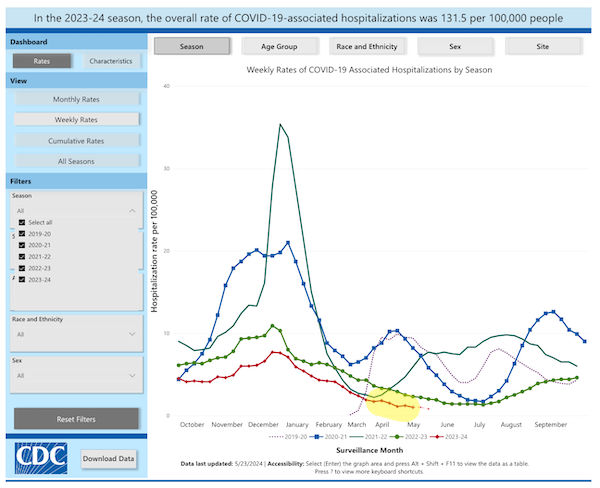Click the 'Data last updated: 5/23/2024' text
The image size is (600, 488).
click(222, 464)
